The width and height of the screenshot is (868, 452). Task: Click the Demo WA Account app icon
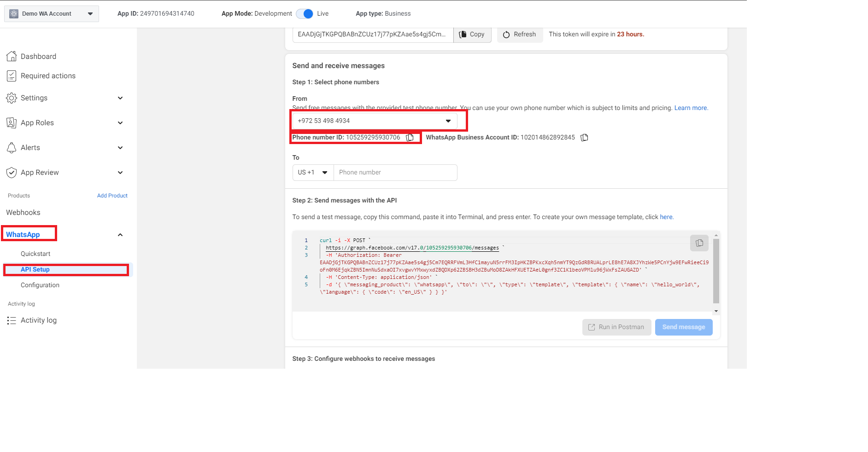coord(14,14)
